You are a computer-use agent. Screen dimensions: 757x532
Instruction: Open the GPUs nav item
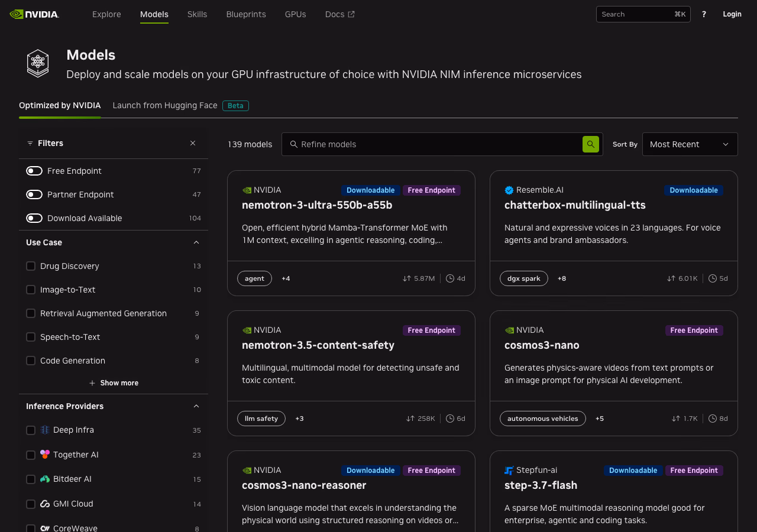[296, 14]
